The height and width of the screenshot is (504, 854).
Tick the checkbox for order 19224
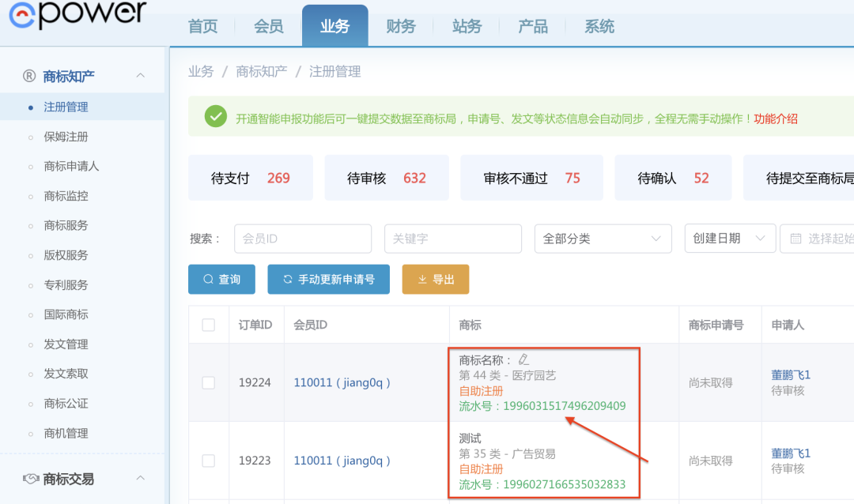pos(209,382)
